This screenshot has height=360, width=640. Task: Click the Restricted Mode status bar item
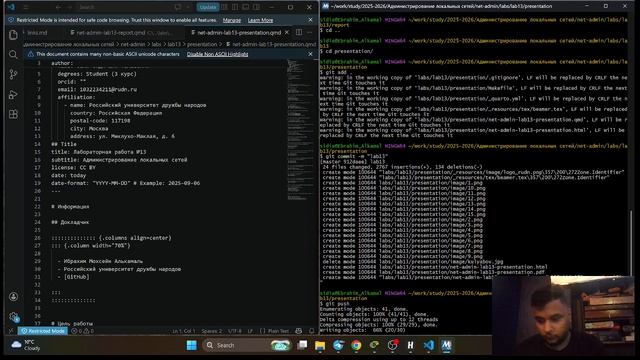coord(42,331)
